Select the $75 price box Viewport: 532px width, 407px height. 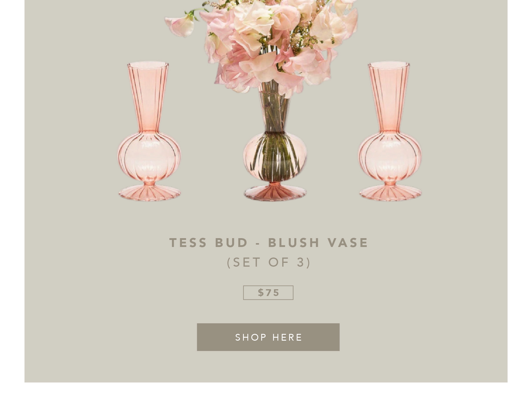268,292
